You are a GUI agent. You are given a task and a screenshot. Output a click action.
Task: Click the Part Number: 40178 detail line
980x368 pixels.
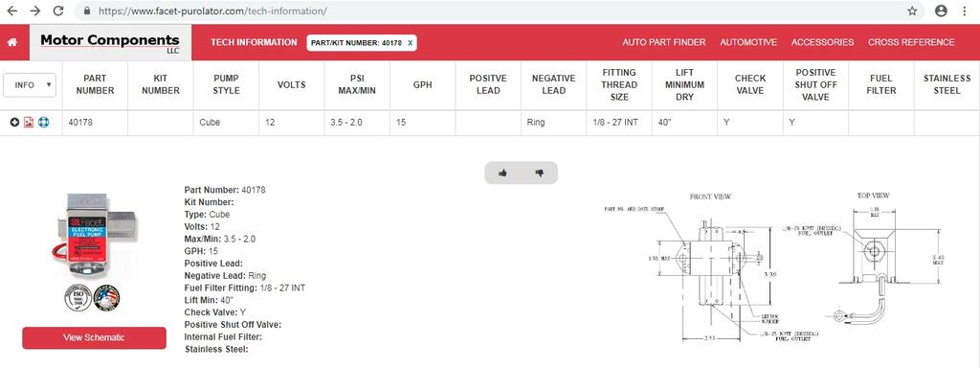(224, 190)
